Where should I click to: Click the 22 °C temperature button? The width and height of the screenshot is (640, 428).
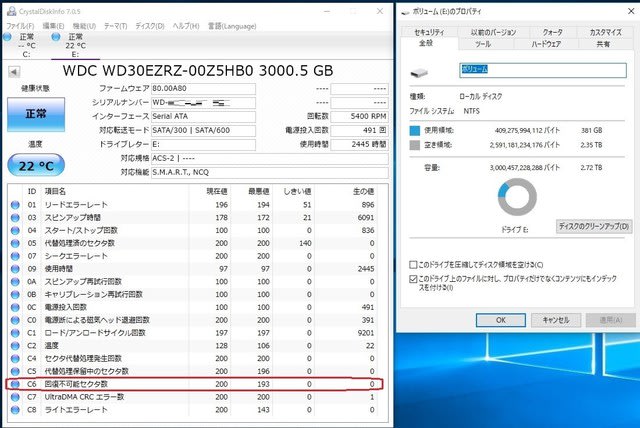click(x=36, y=165)
